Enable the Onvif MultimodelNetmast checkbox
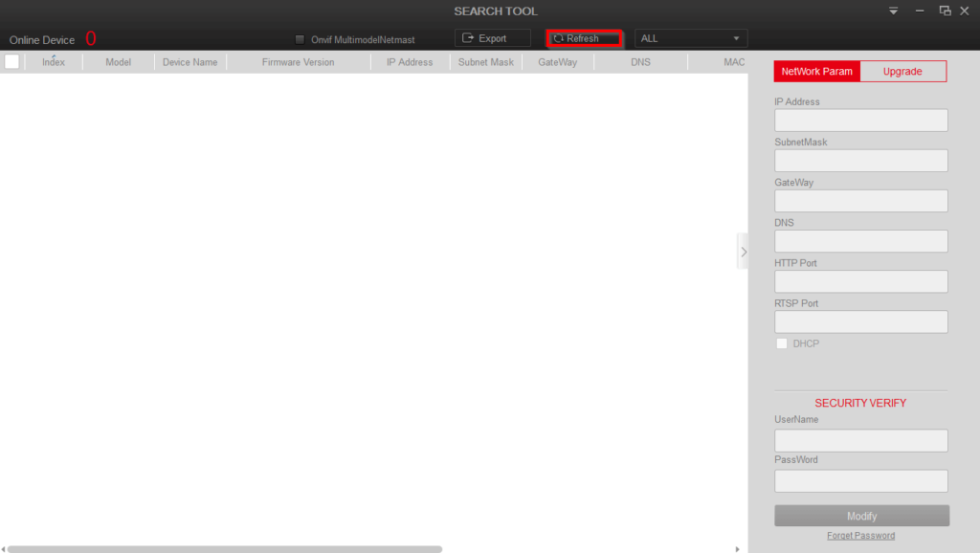 (x=300, y=40)
